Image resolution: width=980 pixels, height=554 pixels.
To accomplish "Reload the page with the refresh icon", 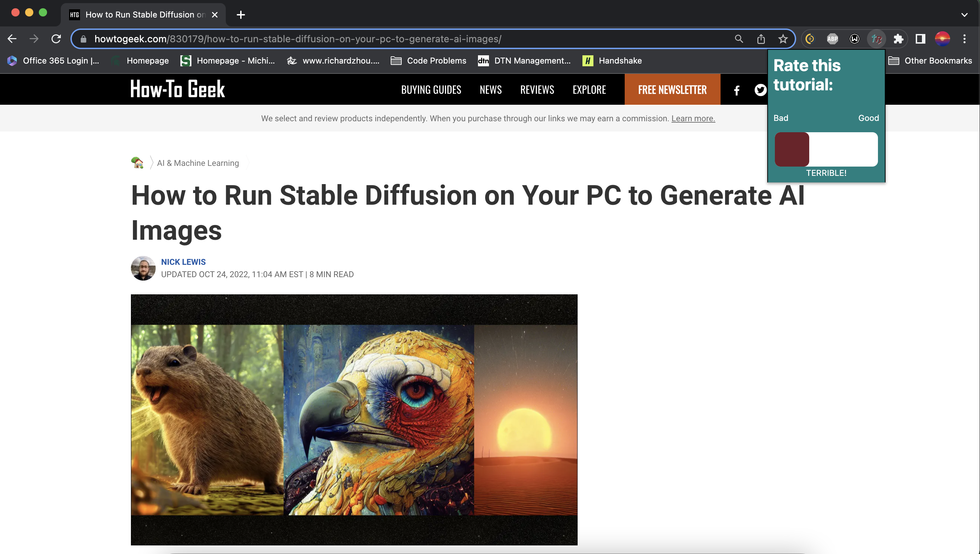I will pos(56,39).
